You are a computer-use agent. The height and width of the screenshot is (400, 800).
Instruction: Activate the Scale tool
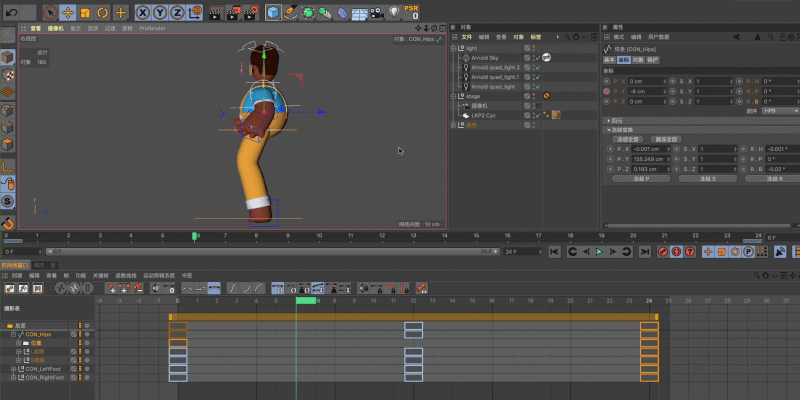click(85, 12)
